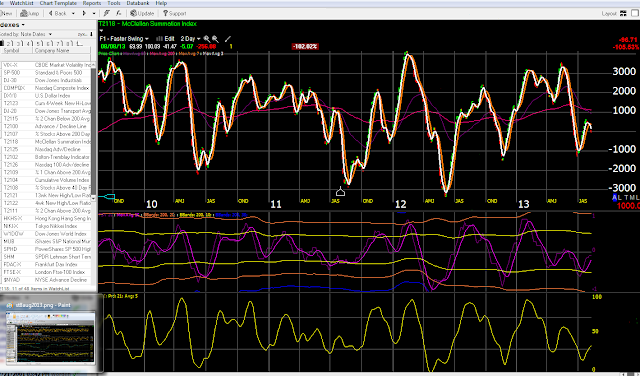Viewport: 640px width, 376px height.
Task: Click the Jump binoculars icon
Action: point(24,13)
